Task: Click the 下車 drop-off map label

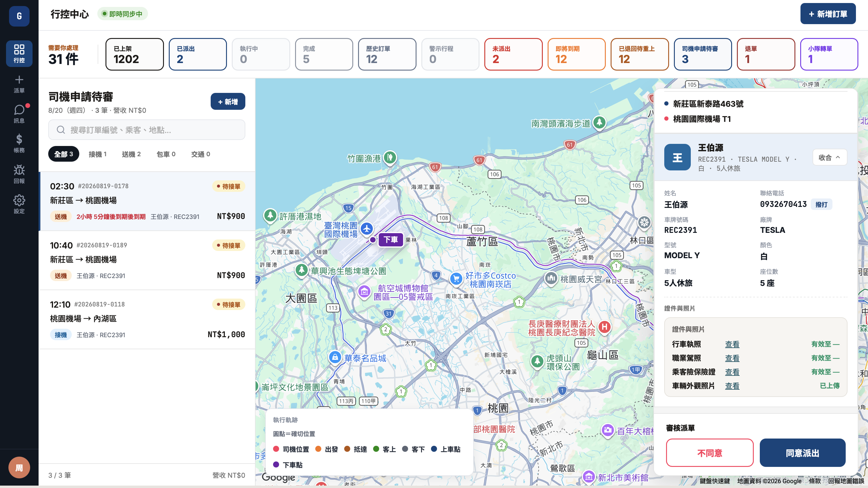Action: pos(391,240)
